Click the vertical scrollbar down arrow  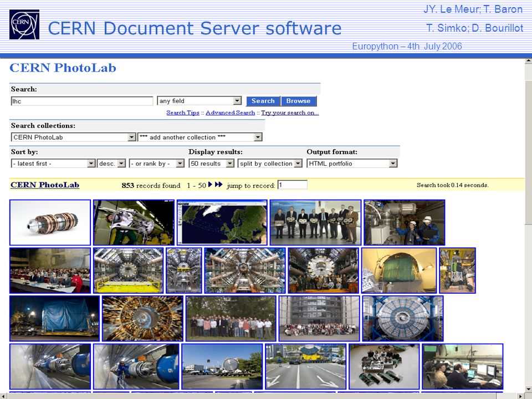tap(528, 388)
